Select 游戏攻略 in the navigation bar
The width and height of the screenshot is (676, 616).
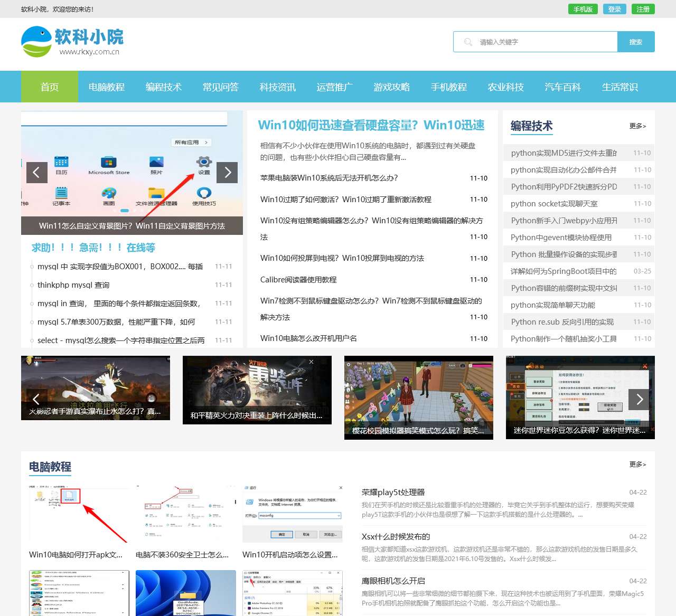click(x=392, y=87)
